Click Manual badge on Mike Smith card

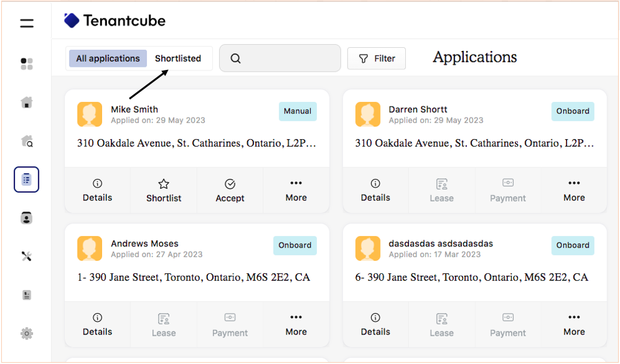click(x=298, y=111)
